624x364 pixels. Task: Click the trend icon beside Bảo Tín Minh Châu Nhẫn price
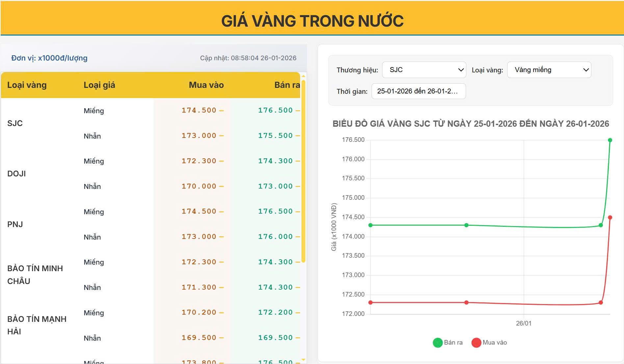point(221,287)
